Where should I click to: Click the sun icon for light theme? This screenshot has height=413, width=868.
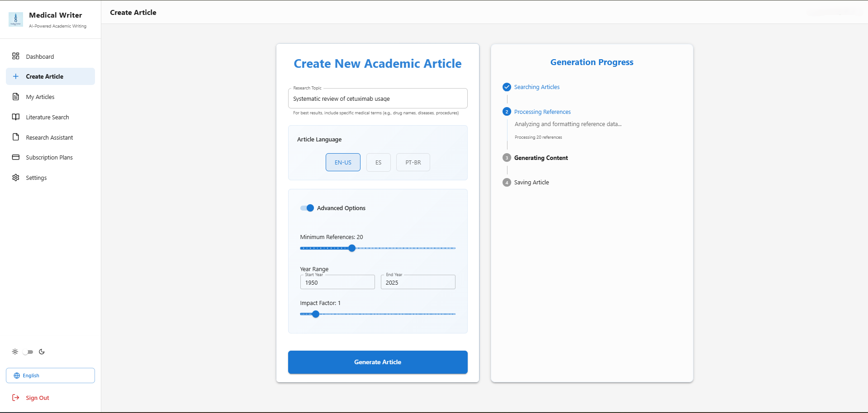pos(14,352)
